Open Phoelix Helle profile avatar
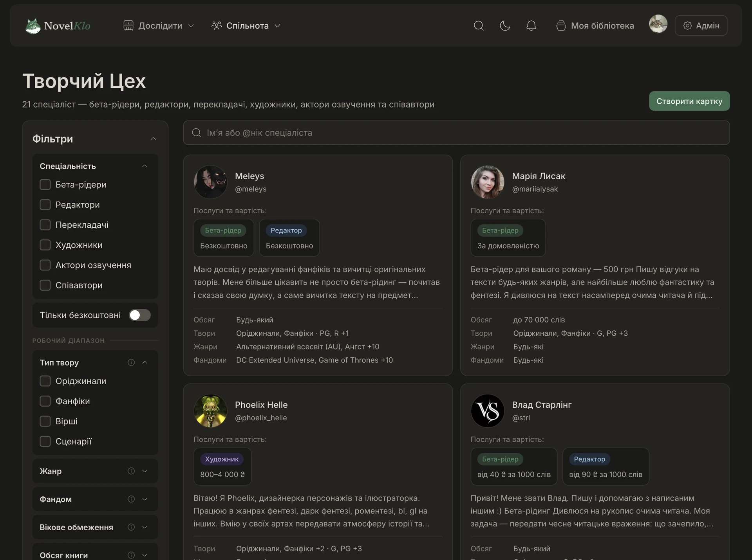Screen dimensions: 752x560 [210, 411]
